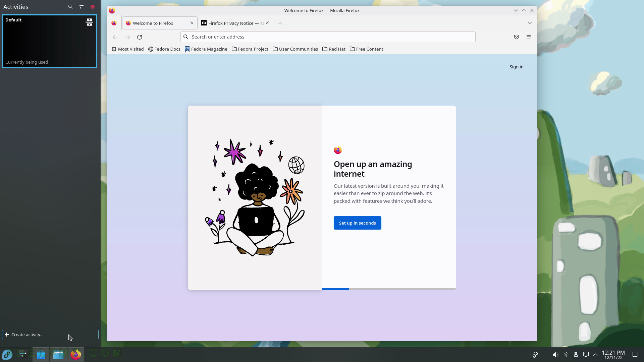The width and height of the screenshot is (644, 362).
Task: Expand the Fedora Project bookmarks folder
Action: [x=250, y=49]
